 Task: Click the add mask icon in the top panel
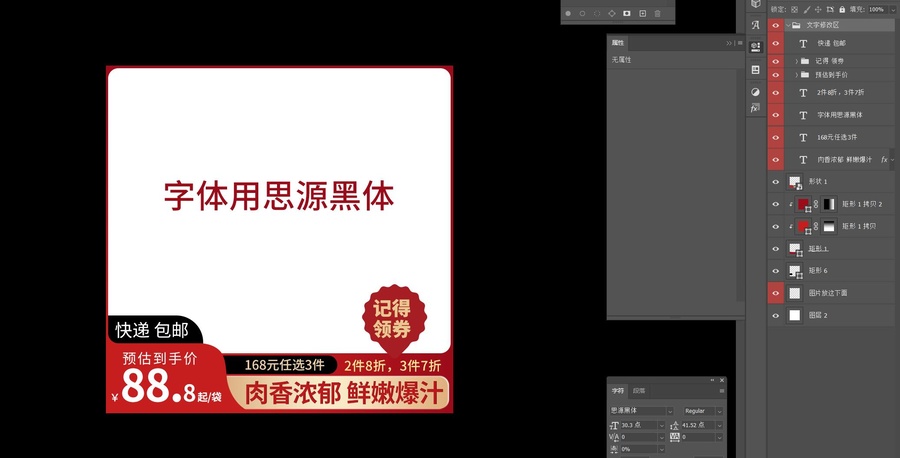(x=627, y=13)
